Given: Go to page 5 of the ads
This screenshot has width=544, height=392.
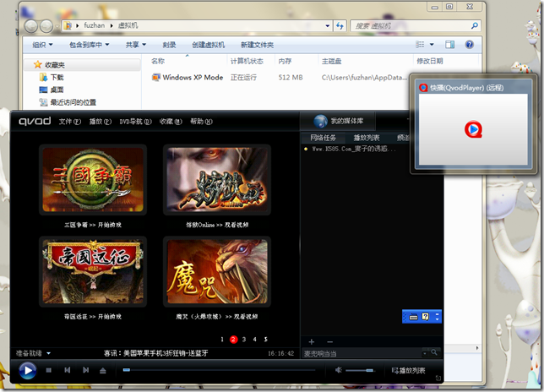Looking at the screenshot, I should [x=265, y=340].
